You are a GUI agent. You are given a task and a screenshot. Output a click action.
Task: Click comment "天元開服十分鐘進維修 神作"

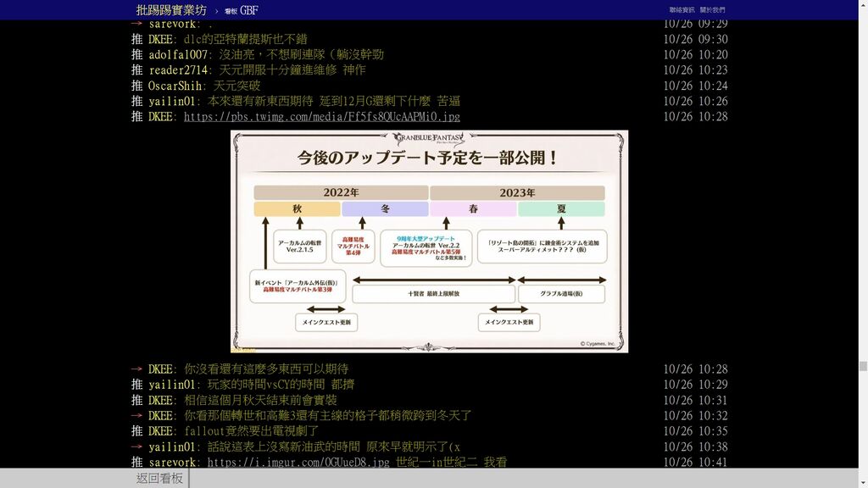[x=292, y=70]
